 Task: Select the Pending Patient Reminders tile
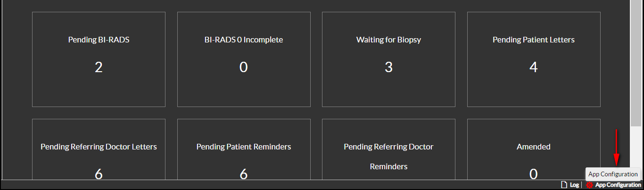[244, 149]
